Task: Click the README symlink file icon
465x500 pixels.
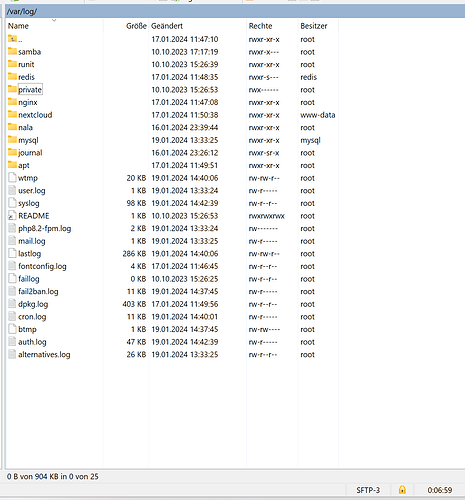Action: click(x=12, y=216)
